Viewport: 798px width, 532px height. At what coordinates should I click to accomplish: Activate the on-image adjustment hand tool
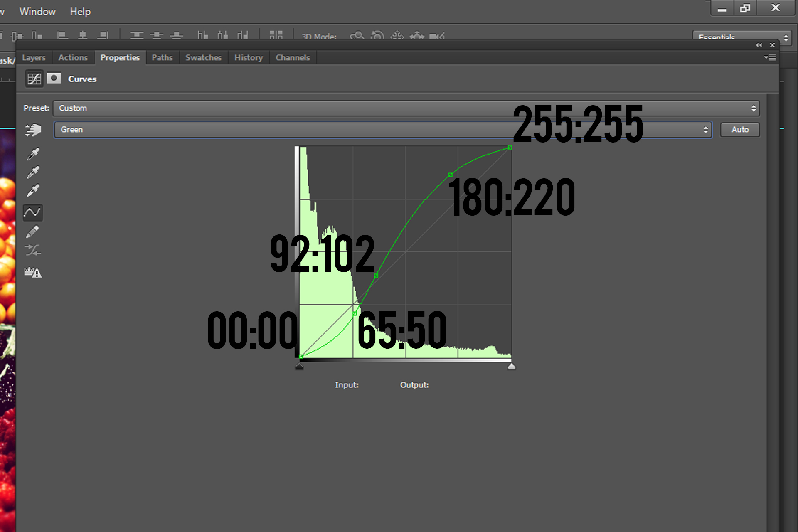click(x=33, y=130)
